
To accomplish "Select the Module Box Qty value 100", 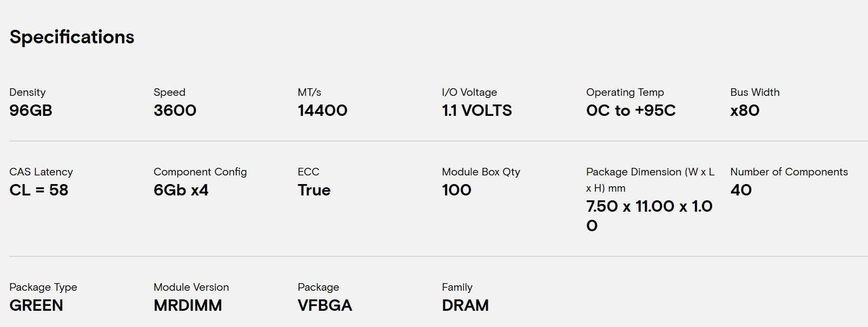I will [456, 190].
